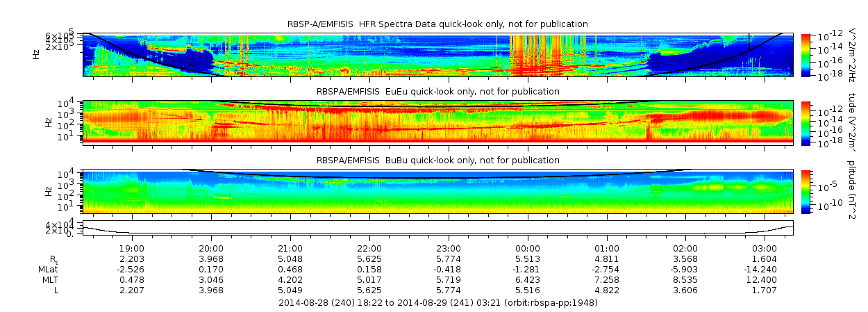Select the 03:00 time axis label
The image size is (868, 312).
pos(765,248)
